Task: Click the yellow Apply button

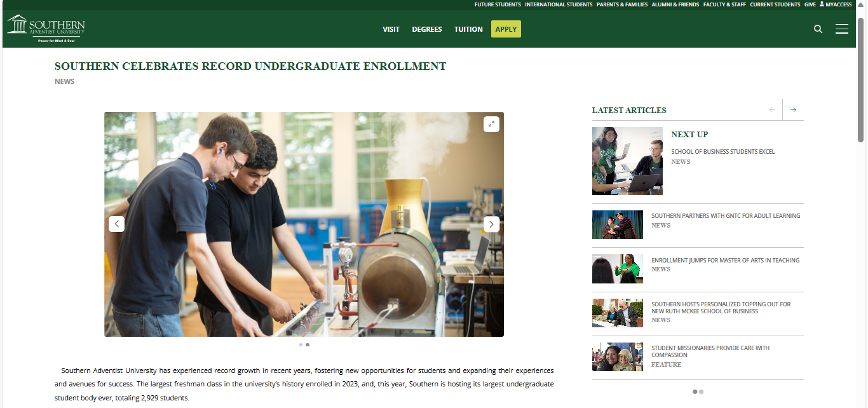Action: (506, 29)
